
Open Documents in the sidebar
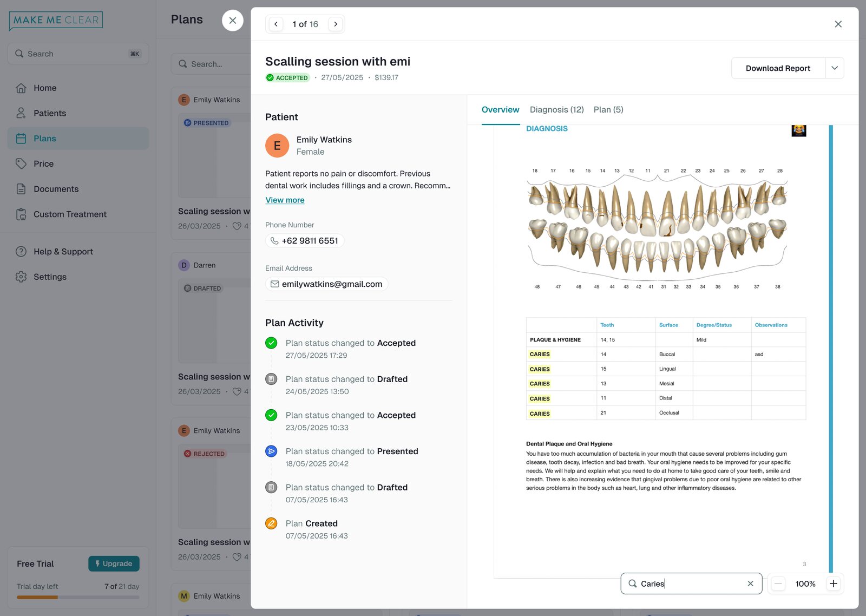click(78, 189)
